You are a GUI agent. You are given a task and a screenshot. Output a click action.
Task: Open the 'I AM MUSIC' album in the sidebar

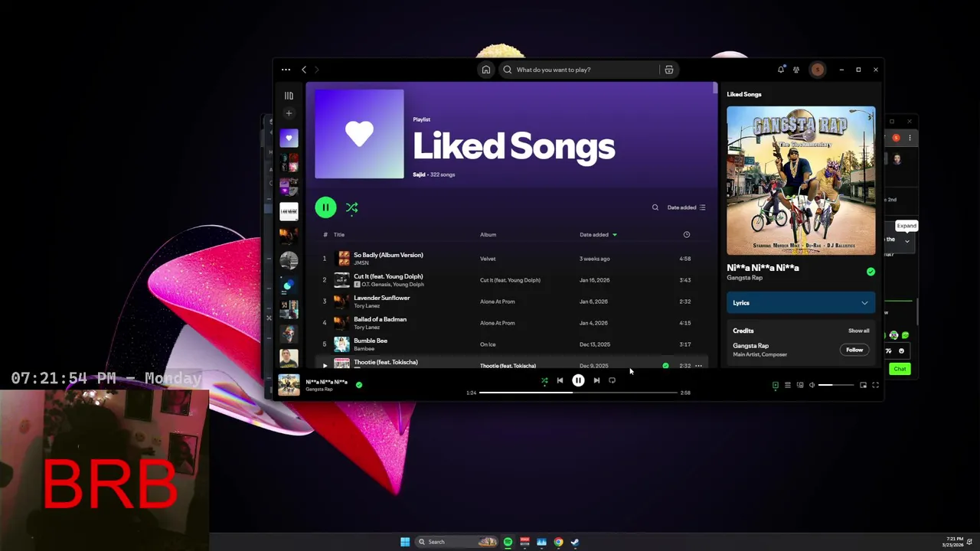pos(289,211)
